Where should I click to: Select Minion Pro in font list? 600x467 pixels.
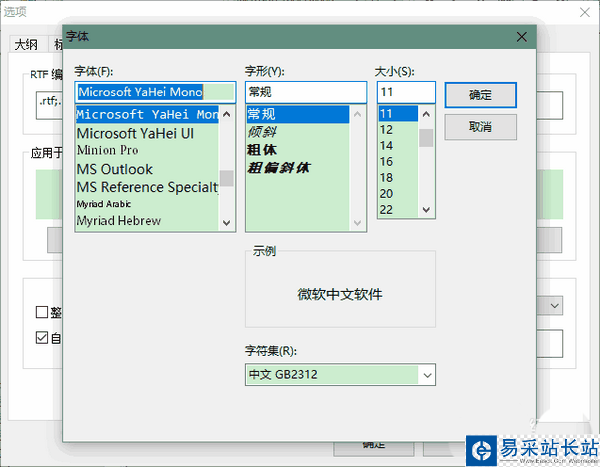tap(147, 150)
